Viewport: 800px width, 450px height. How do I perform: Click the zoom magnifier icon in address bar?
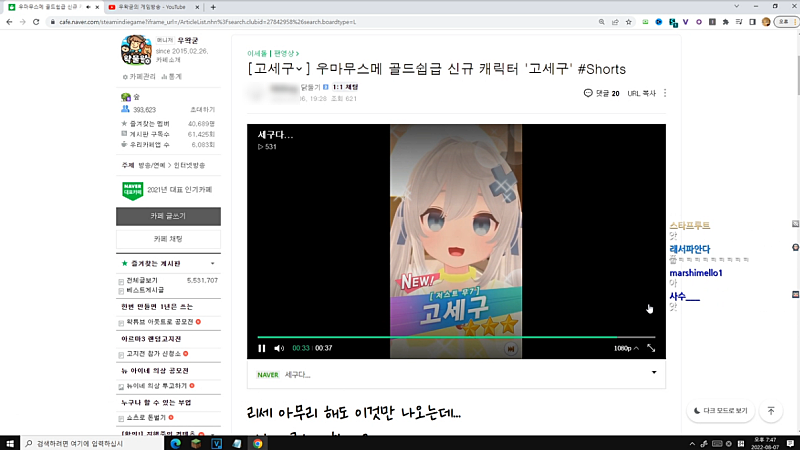602,22
